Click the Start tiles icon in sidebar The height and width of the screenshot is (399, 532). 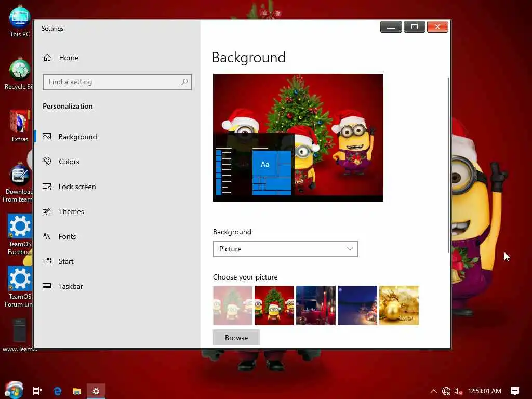(47, 261)
